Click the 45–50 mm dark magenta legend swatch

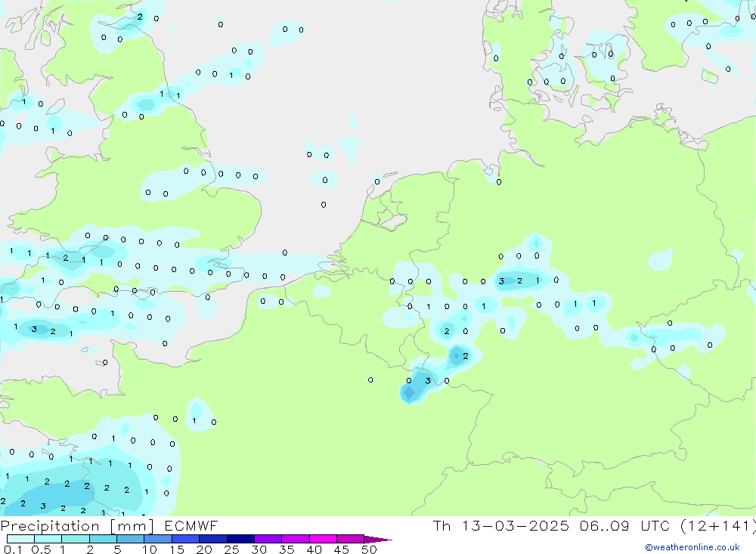tap(351, 539)
